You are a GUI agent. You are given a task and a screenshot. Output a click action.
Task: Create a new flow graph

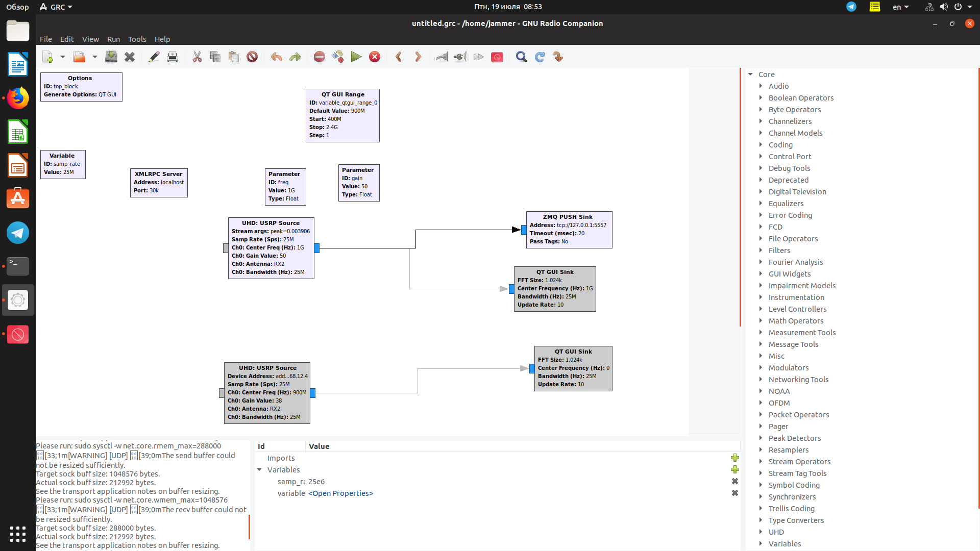click(48, 57)
